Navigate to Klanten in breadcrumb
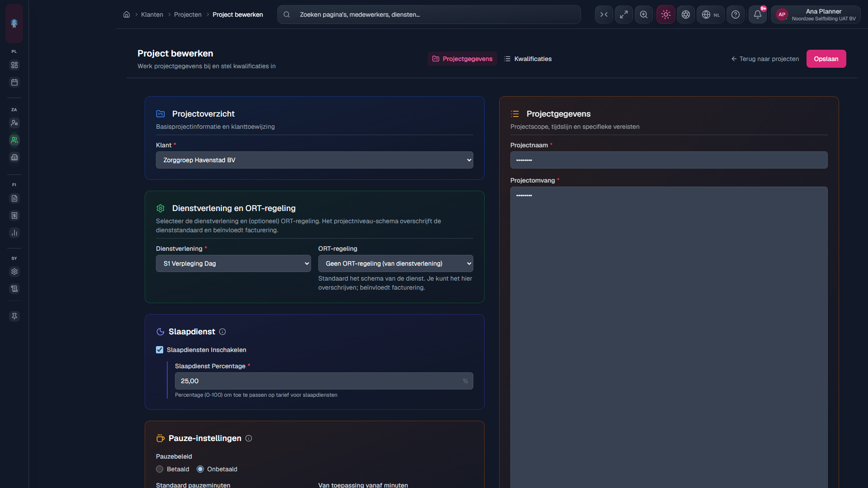868x488 pixels. (x=152, y=14)
